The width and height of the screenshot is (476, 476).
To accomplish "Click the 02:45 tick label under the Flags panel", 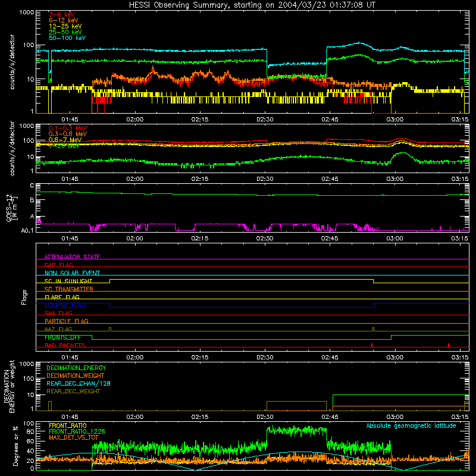I will pyautogui.click(x=330, y=358).
